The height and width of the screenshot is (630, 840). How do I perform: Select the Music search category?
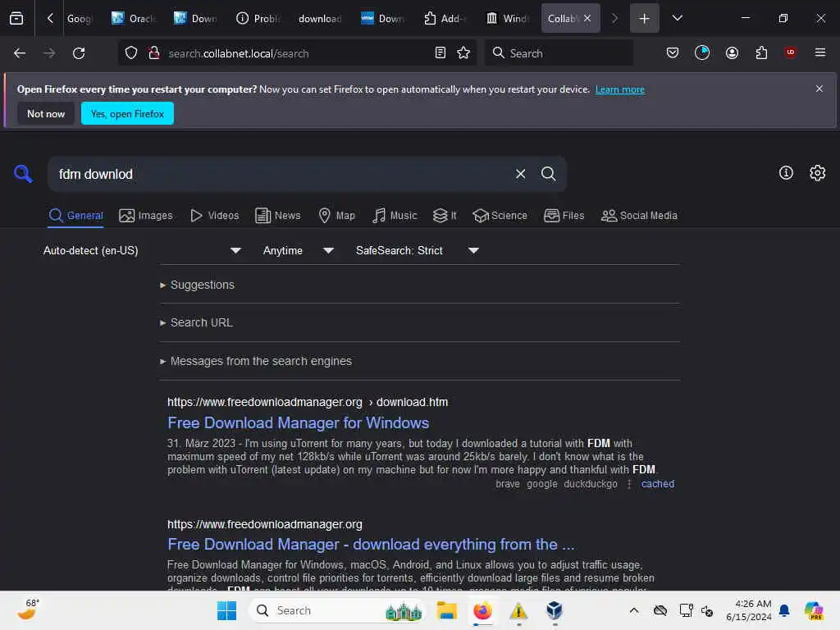pyautogui.click(x=395, y=216)
